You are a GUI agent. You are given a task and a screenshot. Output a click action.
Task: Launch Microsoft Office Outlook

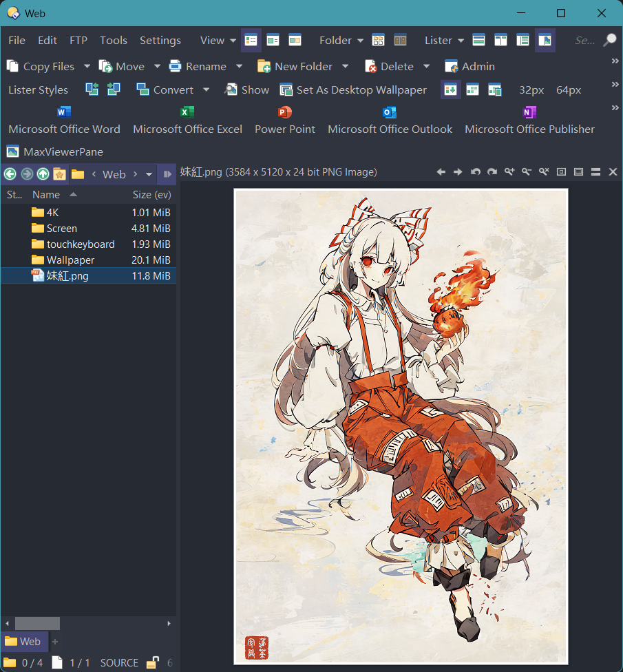[x=390, y=120]
